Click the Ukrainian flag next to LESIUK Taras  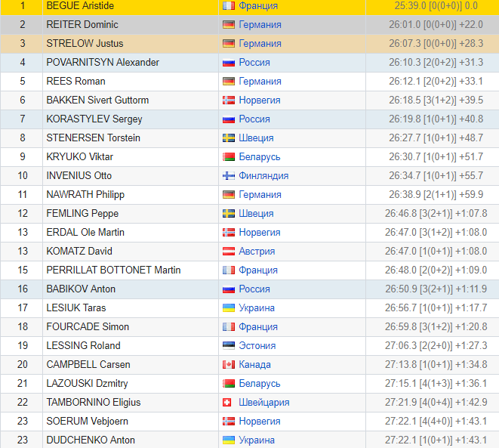tap(229, 308)
